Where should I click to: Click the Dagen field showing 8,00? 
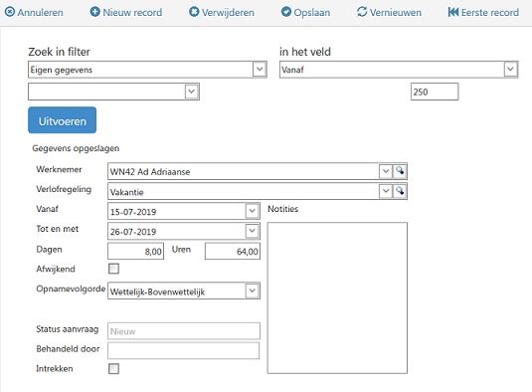(x=135, y=251)
